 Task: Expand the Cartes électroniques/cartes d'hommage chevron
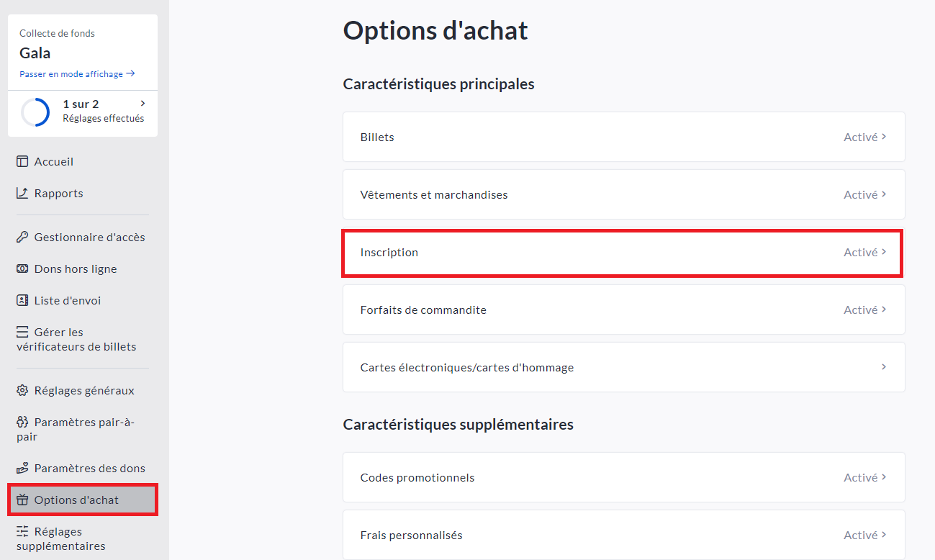click(x=884, y=367)
